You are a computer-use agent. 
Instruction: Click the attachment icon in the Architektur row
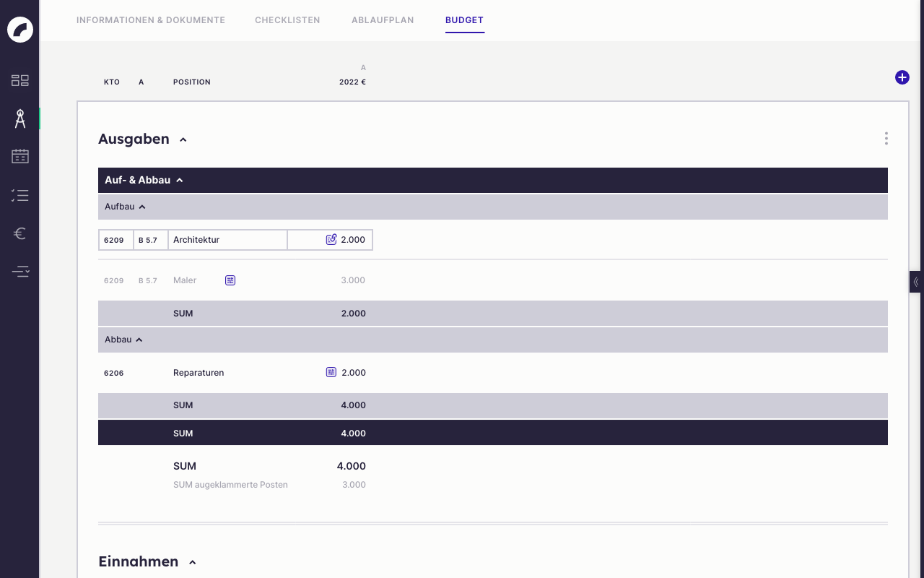tap(331, 239)
